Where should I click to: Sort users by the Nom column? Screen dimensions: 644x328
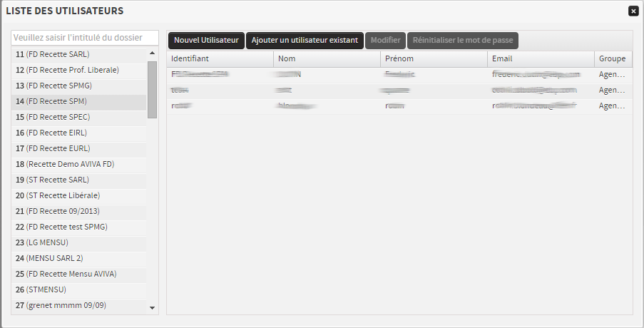[x=327, y=58]
